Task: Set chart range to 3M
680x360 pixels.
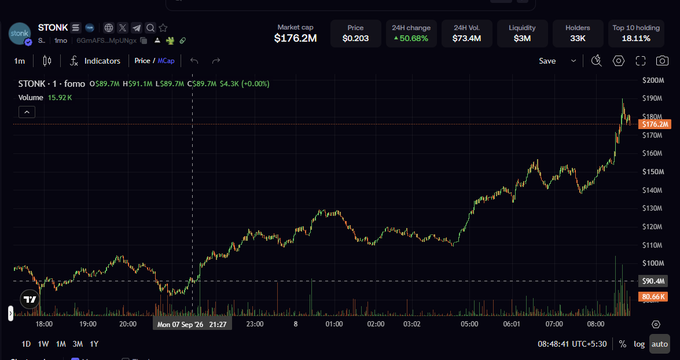Action: (x=78, y=344)
